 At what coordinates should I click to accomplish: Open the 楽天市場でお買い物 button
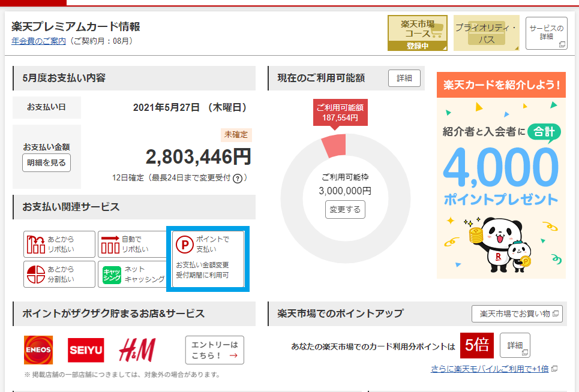coord(517,314)
